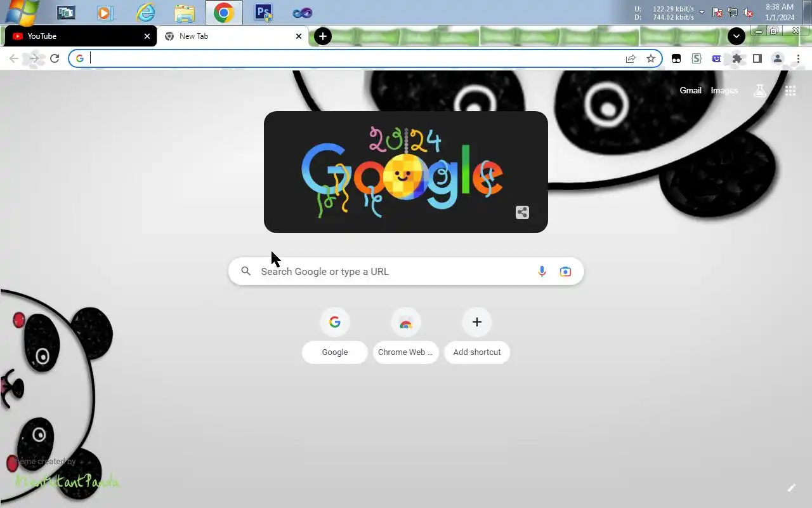This screenshot has height=508, width=812.
Task: Click the 2024 New Year Google doodle
Action: tap(406, 172)
